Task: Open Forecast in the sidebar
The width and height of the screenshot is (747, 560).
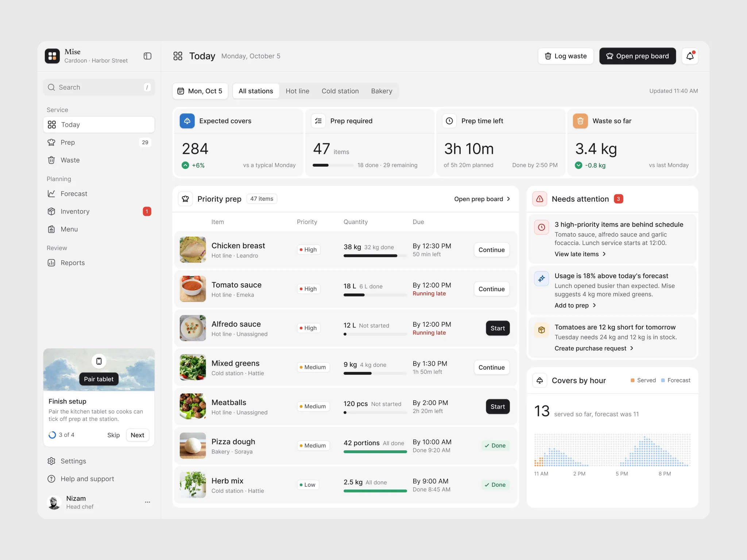Action: [x=99, y=194]
